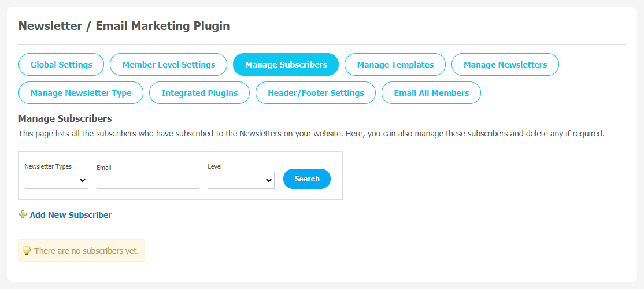Click the Newsletter Types field label
This screenshot has height=289, width=644.
[x=48, y=166]
